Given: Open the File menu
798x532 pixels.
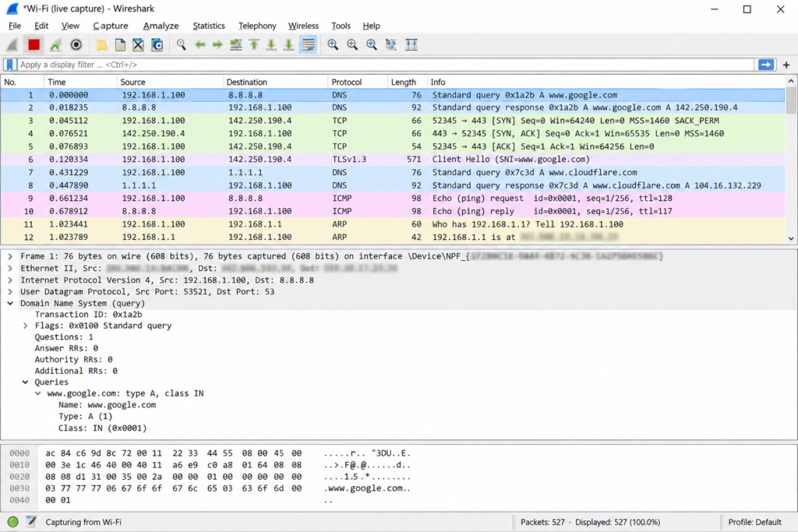Looking at the screenshot, I should (x=15, y=26).
